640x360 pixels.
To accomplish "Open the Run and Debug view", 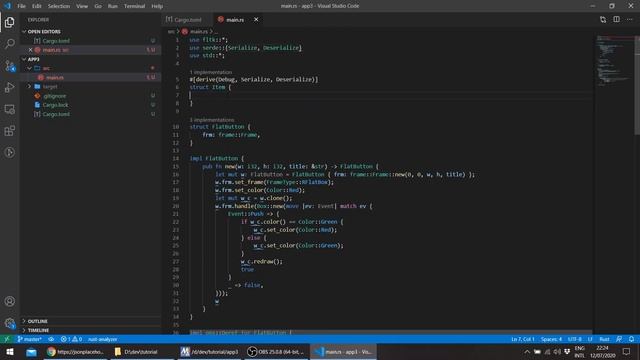I will click(9, 87).
